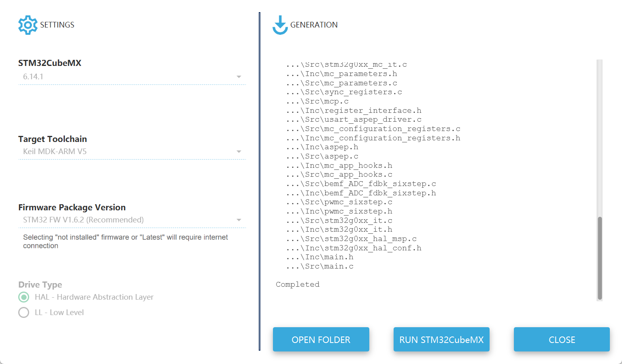Click the Generation download arrow icon
This screenshot has width=622, height=364.
[280, 25]
